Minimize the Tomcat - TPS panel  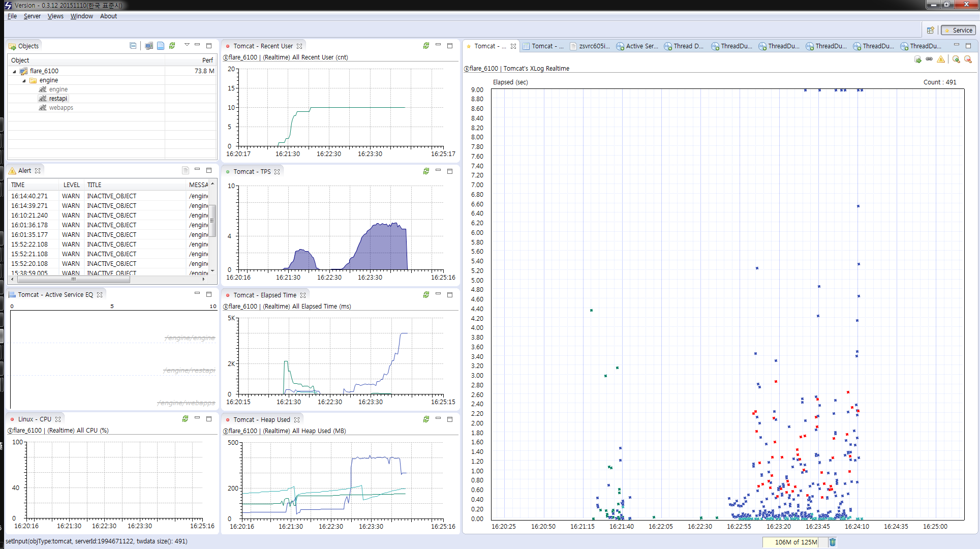pyautogui.click(x=438, y=170)
